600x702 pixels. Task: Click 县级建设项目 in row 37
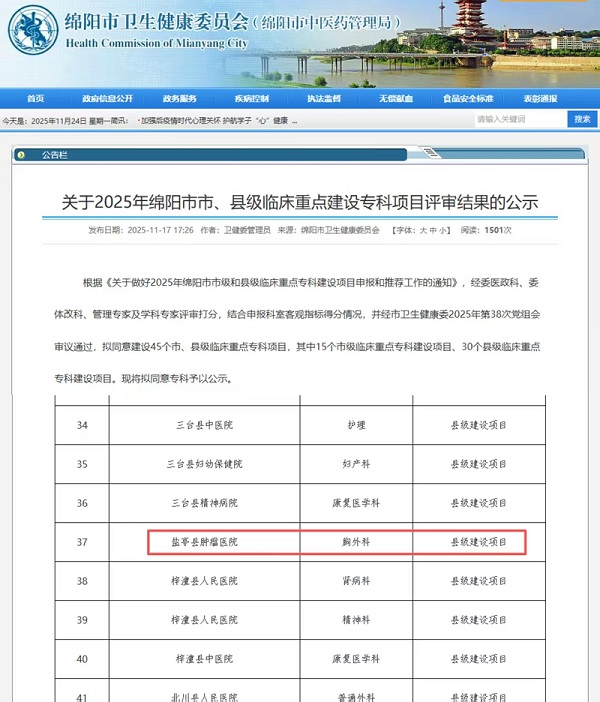[479, 542]
